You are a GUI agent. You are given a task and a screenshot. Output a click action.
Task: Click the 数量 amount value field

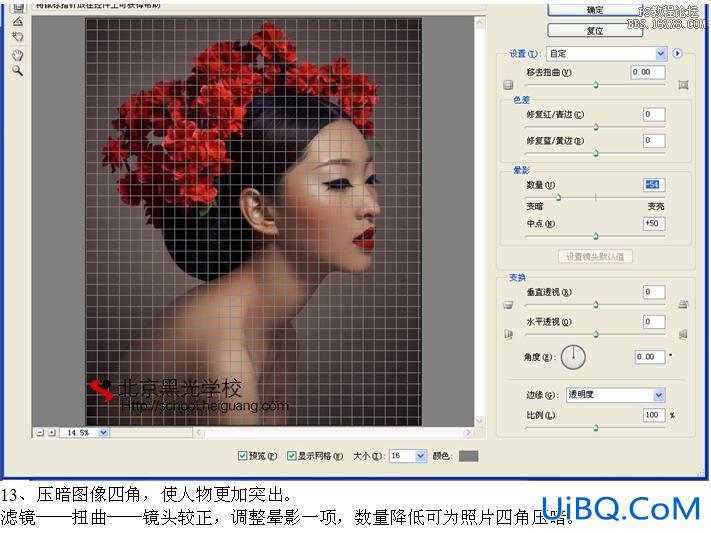coord(654,185)
